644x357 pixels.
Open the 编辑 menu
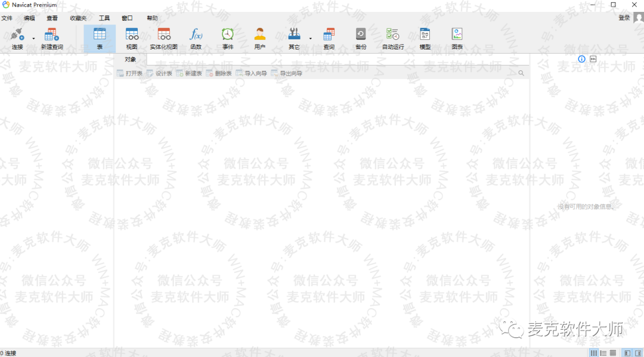(x=29, y=18)
